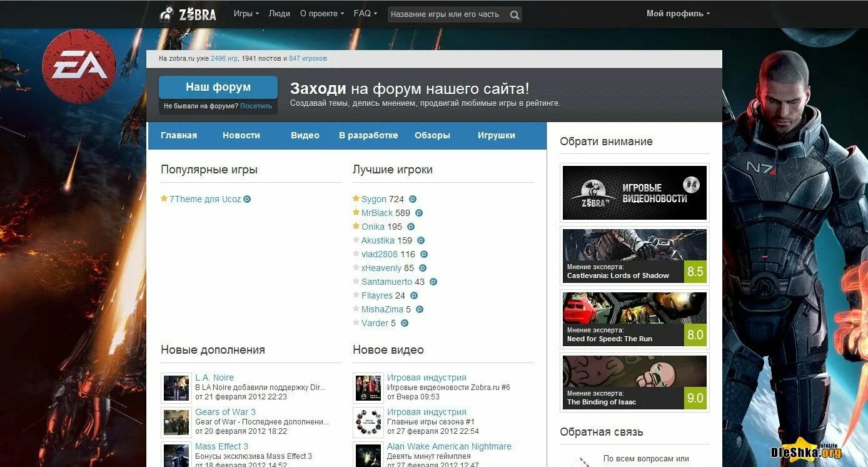
Task: Open the 847 игроков link
Action: (x=308, y=58)
